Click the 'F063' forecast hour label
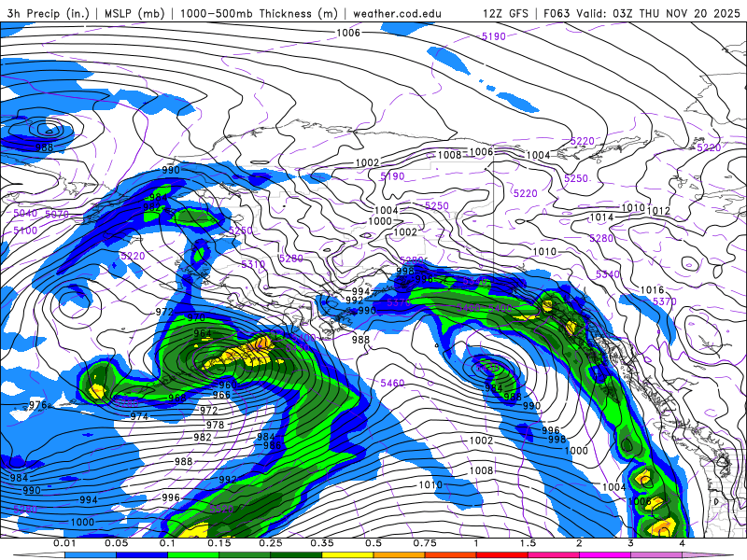This screenshot has width=747, height=560. click(x=557, y=13)
